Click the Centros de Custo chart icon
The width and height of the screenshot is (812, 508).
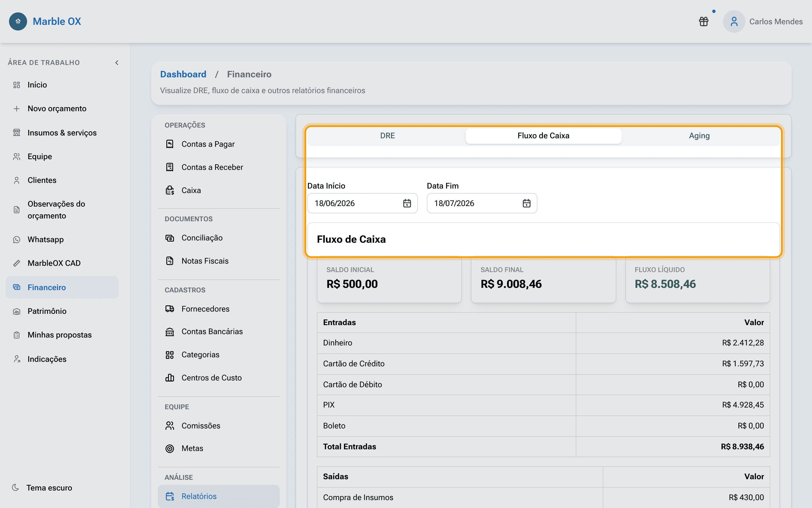[170, 378]
